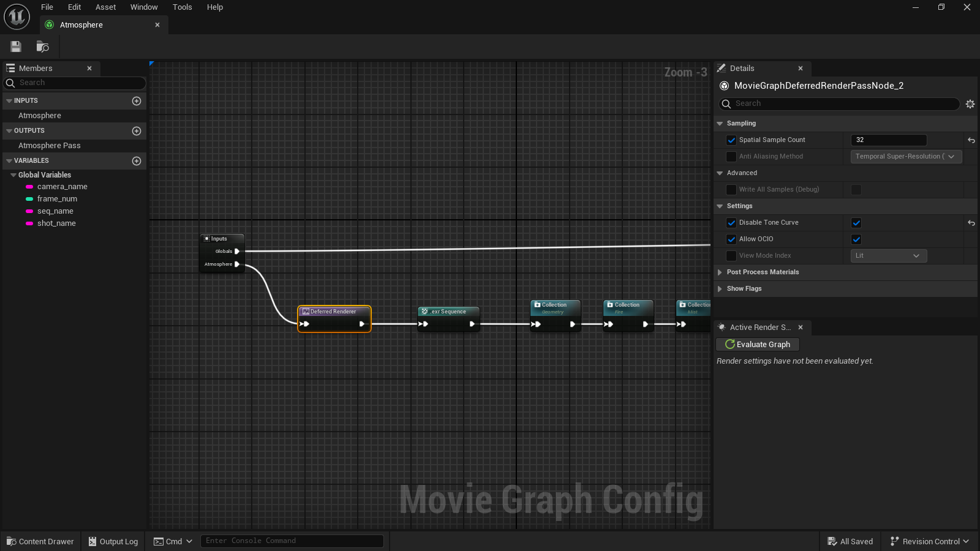The image size is (980, 551).
Task: Close the Members panel tab
Action: tap(89, 69)
